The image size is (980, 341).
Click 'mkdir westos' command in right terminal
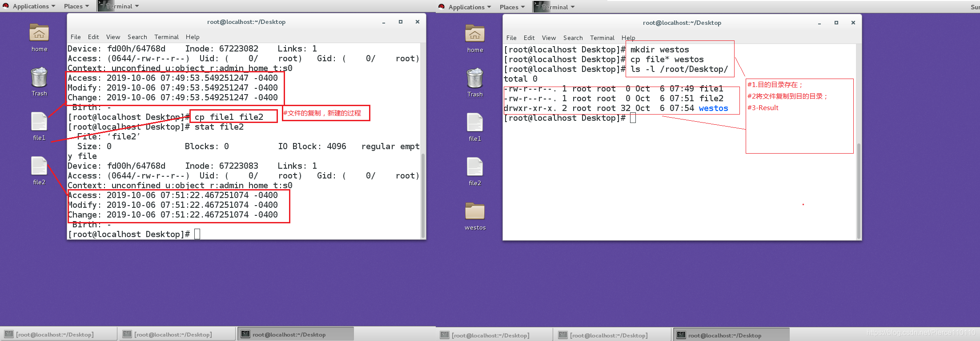click(660, 49)
